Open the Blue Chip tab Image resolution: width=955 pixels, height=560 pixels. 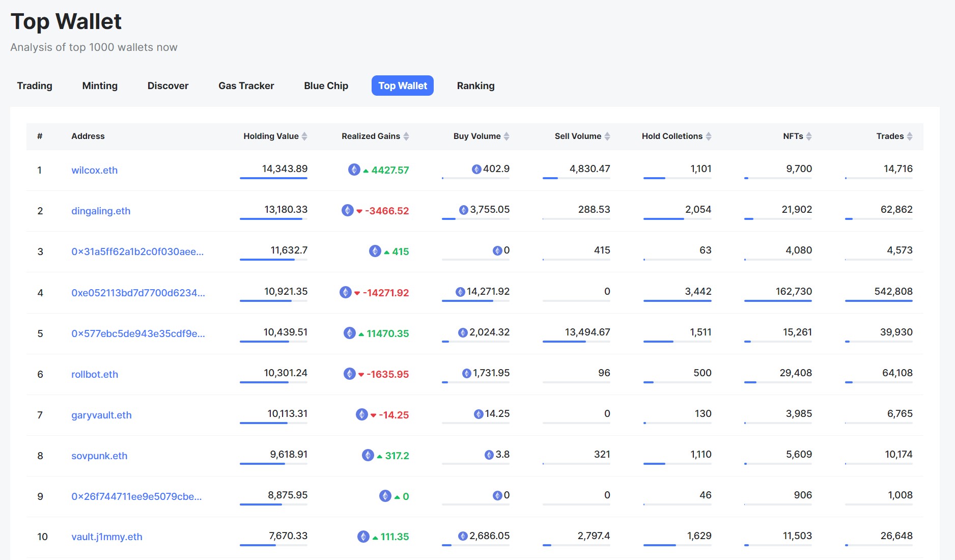(x=326, y=86)
